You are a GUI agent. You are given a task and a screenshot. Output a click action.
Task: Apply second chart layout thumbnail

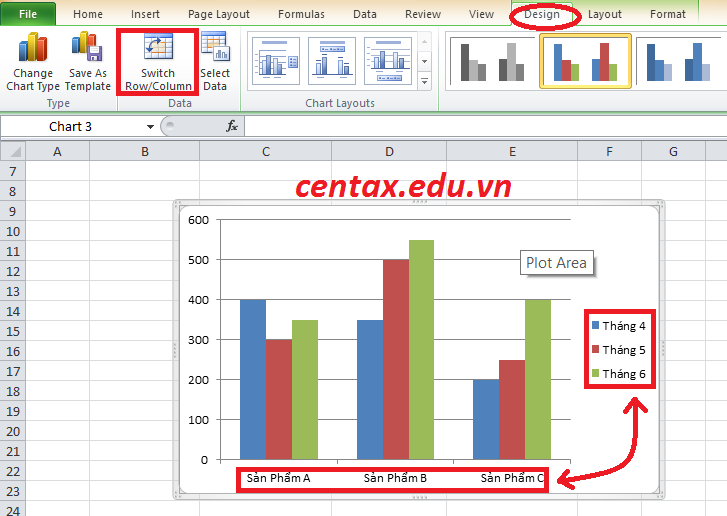[x=332, y=61]
